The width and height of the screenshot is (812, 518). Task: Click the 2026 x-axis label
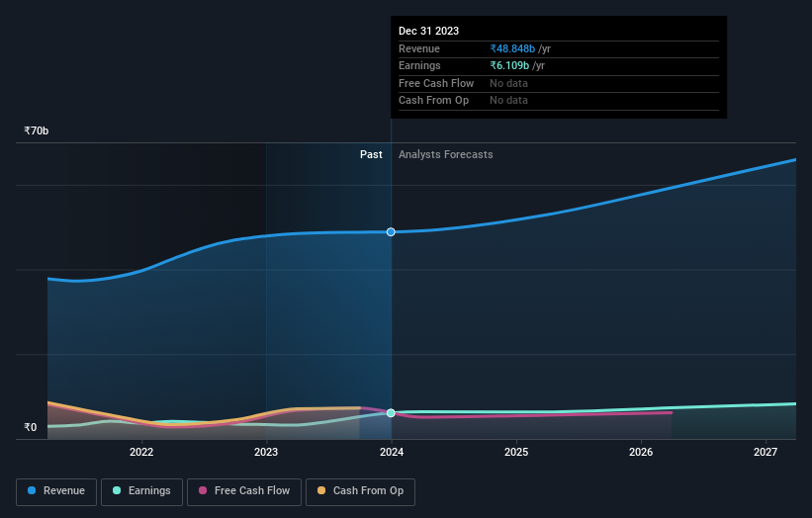point(641,452)
